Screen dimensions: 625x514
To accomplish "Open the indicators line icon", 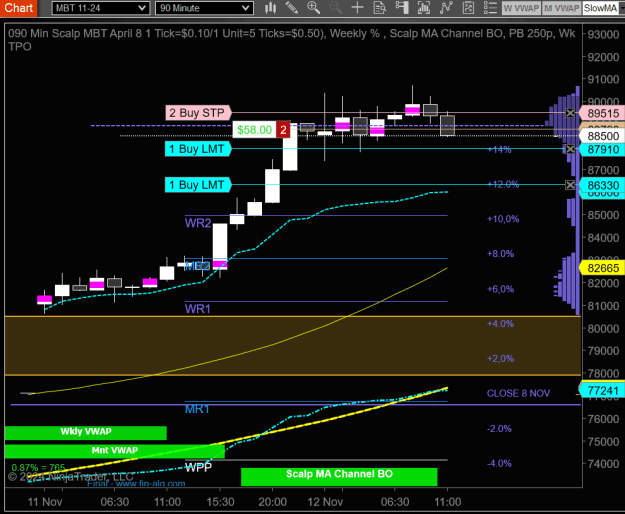I will (446, 8).
